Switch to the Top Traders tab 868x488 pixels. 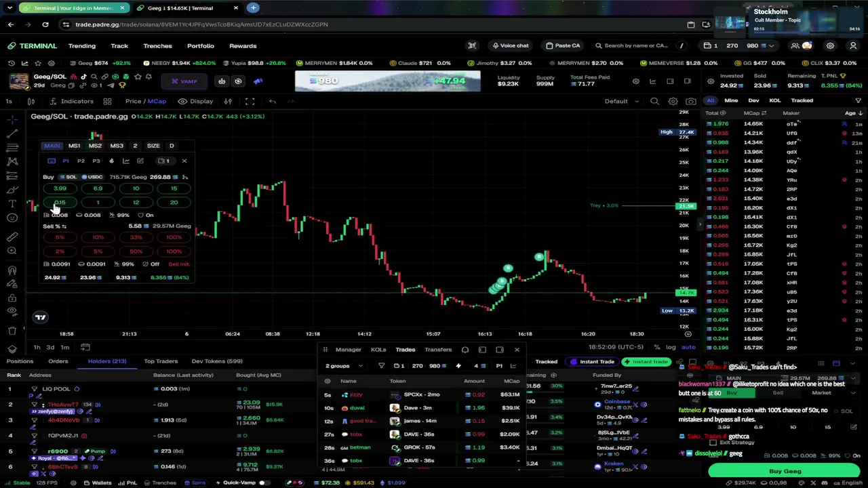pos(161,361)
